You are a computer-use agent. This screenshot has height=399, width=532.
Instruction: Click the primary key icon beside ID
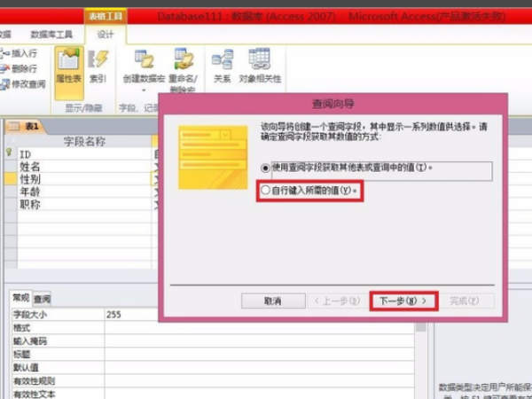tap(9, 153)
